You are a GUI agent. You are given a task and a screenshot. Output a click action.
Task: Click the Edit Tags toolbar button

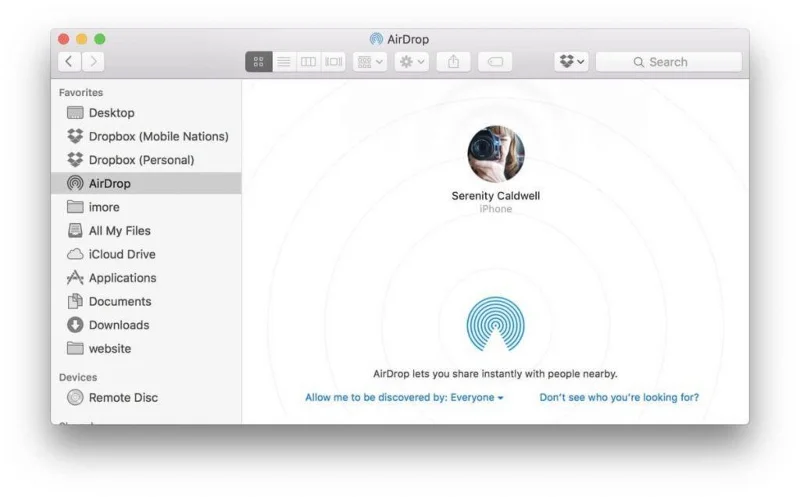[495, 62]
